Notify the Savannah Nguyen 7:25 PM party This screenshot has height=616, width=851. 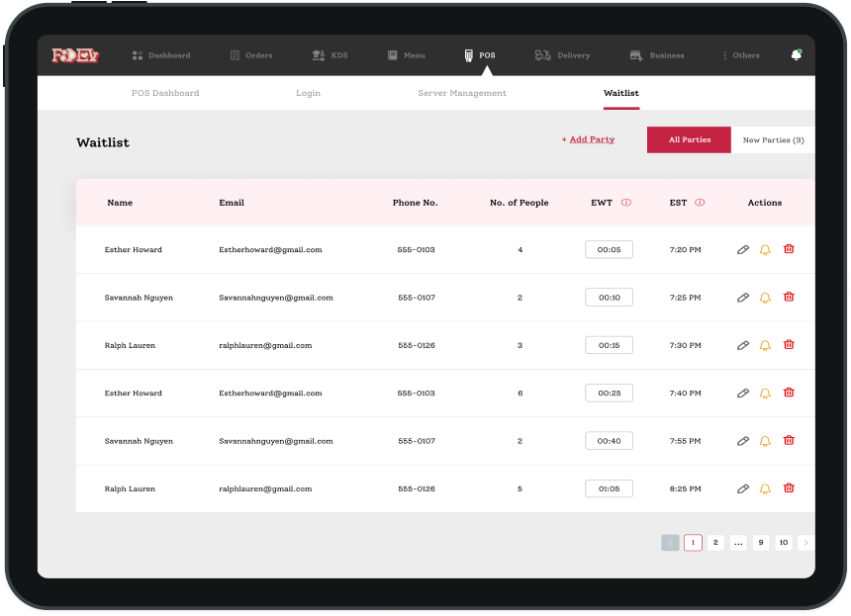point(765,298)
